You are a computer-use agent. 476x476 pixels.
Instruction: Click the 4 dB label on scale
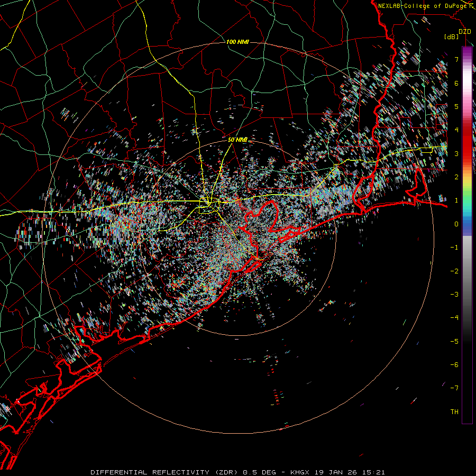point(456,130)
